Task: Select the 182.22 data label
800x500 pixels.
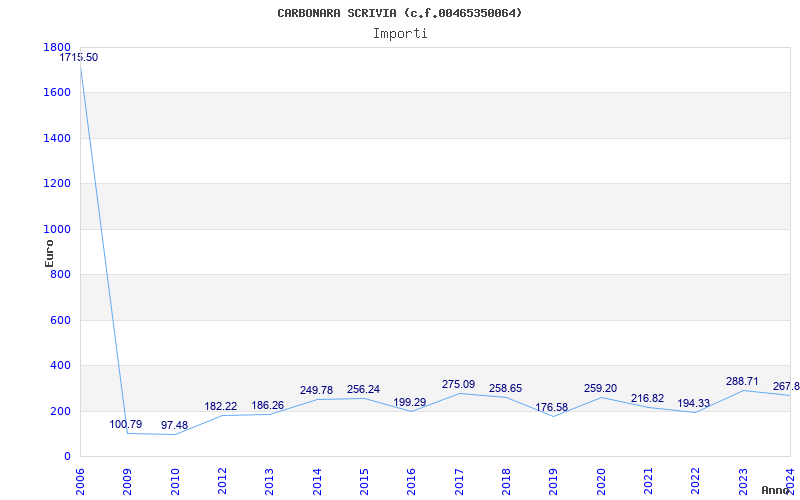Action: pyautogui.click(x=220, y=407)
